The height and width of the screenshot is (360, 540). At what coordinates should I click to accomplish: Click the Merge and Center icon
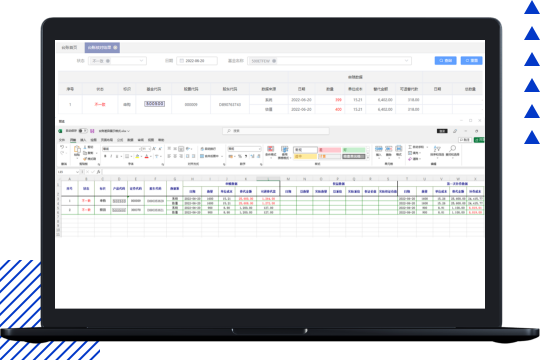[202, 156]
